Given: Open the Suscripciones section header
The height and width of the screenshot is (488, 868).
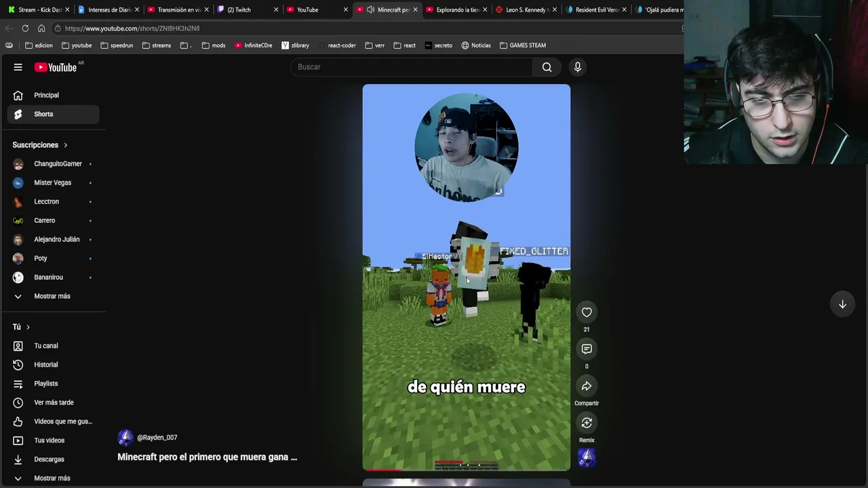Looking at the screenshot, I should tap(40, 145).
